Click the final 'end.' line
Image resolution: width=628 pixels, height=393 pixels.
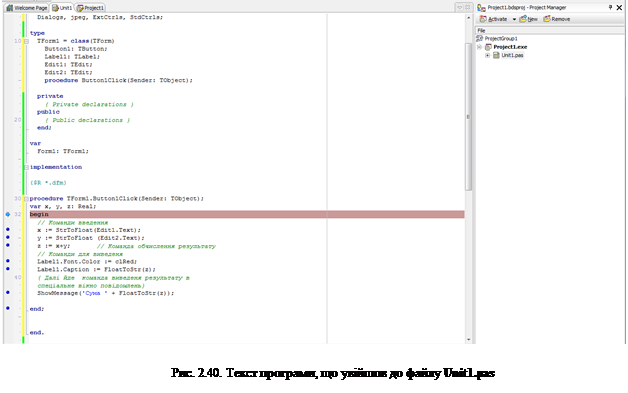click(37, 333)
